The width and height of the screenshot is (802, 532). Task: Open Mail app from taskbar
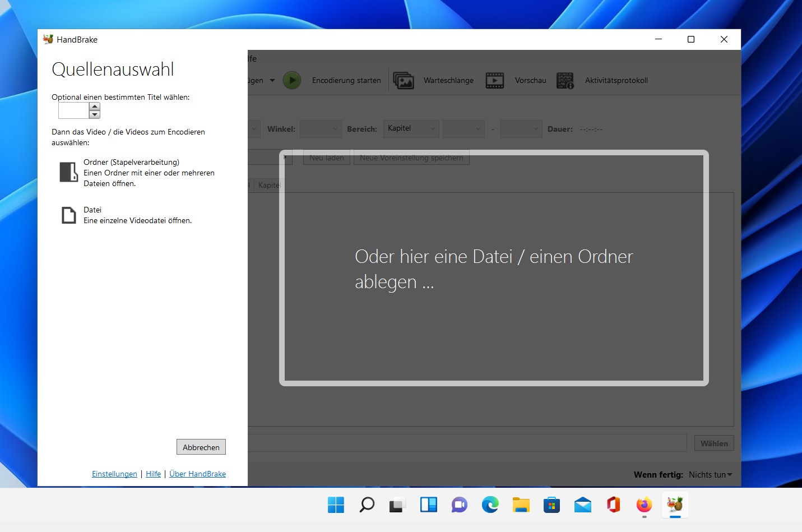[583, 505]
